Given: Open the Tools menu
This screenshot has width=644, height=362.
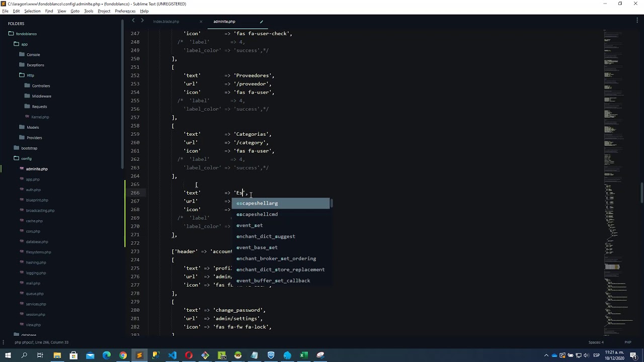Looking at the screenshot, I should [x=89, y=11].
